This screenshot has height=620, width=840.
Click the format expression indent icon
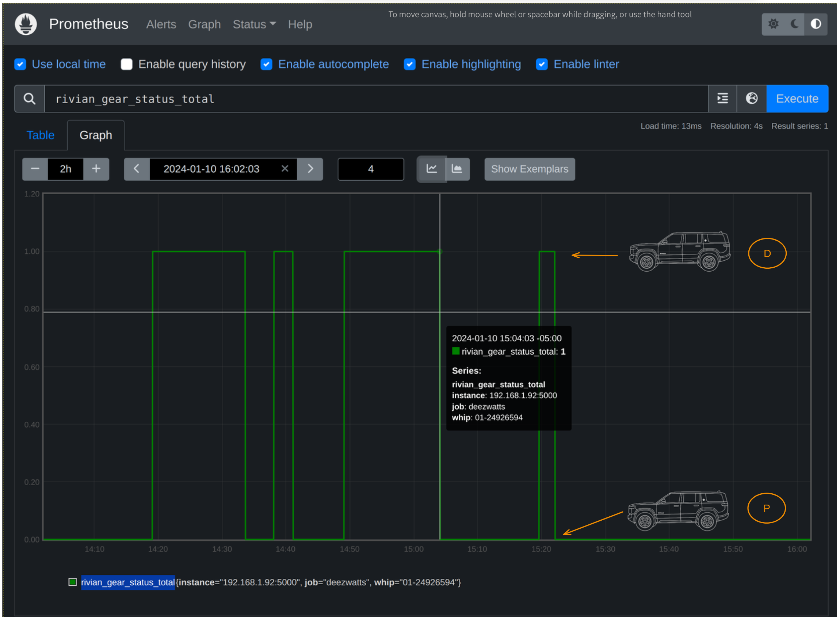723,99
